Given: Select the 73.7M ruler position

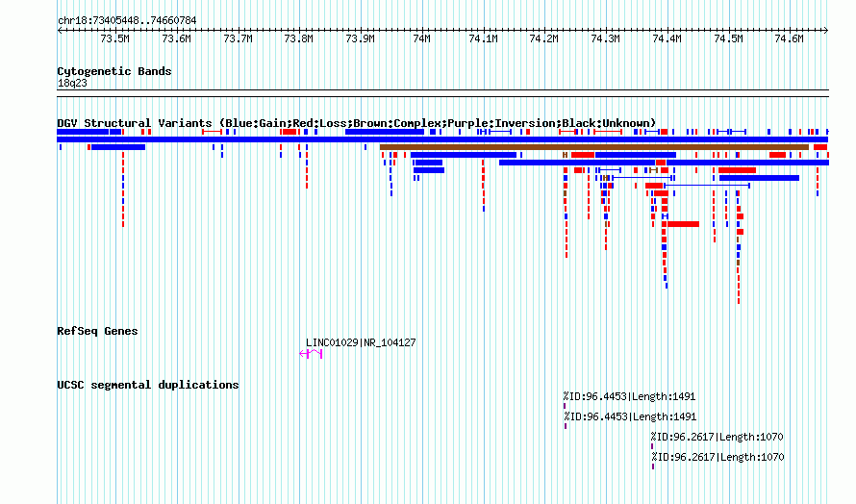Looking at the screenshot, I should (x=238, y=38).
